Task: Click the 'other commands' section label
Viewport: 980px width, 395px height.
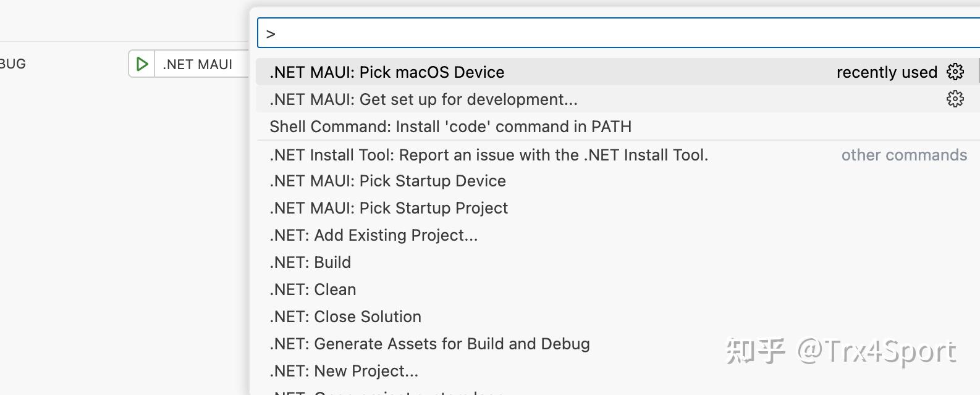Action: click(904, 155)
